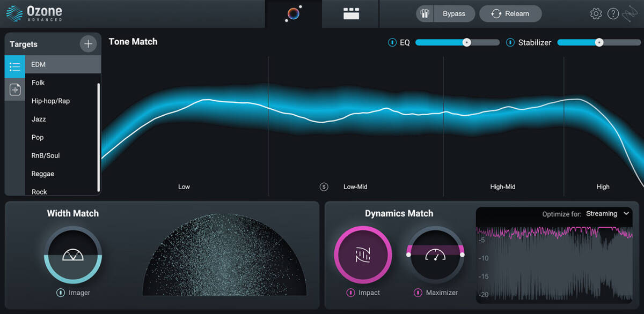This screenshot has height=314, width=644.
Task: Click the dynamics loudness meter display
Action: tap(554, 261)
